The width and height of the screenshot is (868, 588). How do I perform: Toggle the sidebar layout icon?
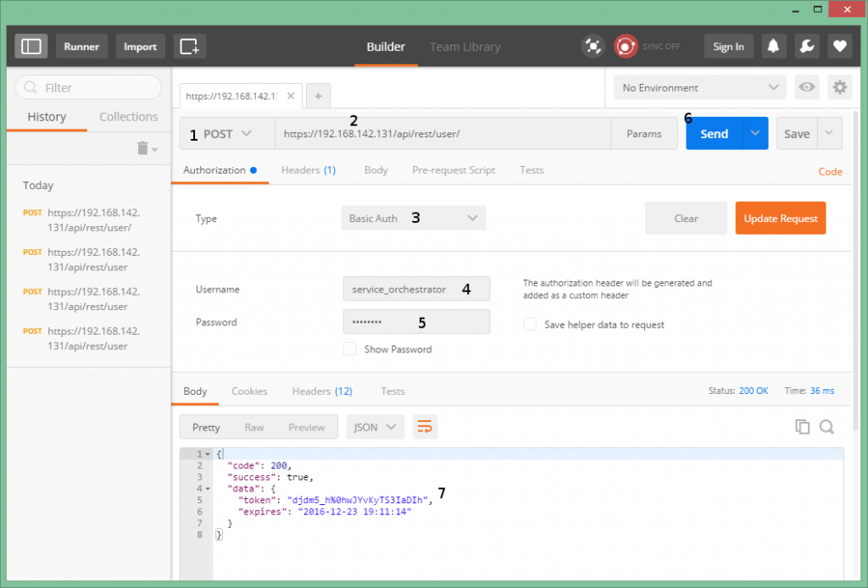point(31,46)
